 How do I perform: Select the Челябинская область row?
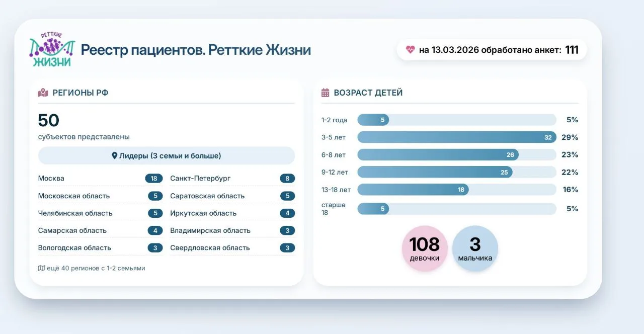pyautogui.click(x=101, y=213)
